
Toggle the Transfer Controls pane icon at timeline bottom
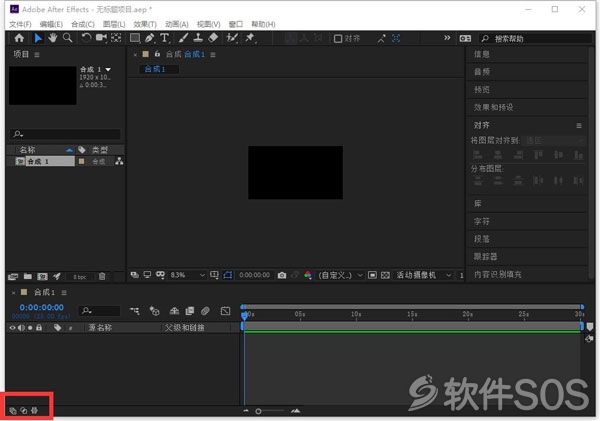coord(24,411)
